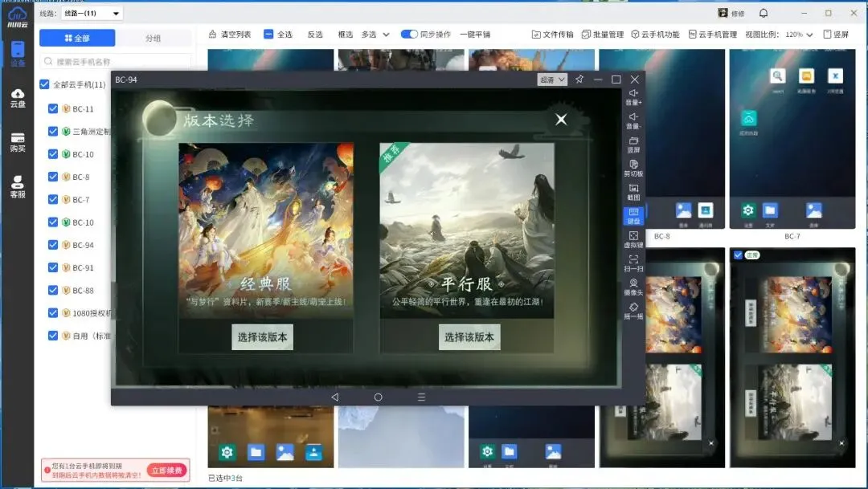Screen dimensions: 868x489
Task: Open the 设备 (devices) sidebar section
Action: (x=18, y=54)
